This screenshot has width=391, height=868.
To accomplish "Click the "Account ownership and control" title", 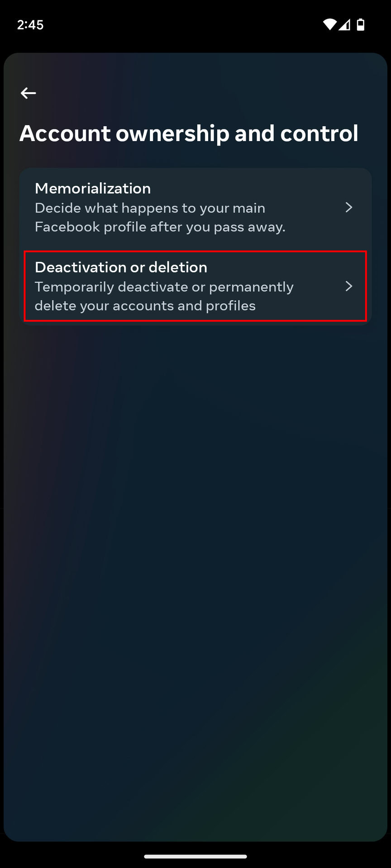I will coord(189,133).
